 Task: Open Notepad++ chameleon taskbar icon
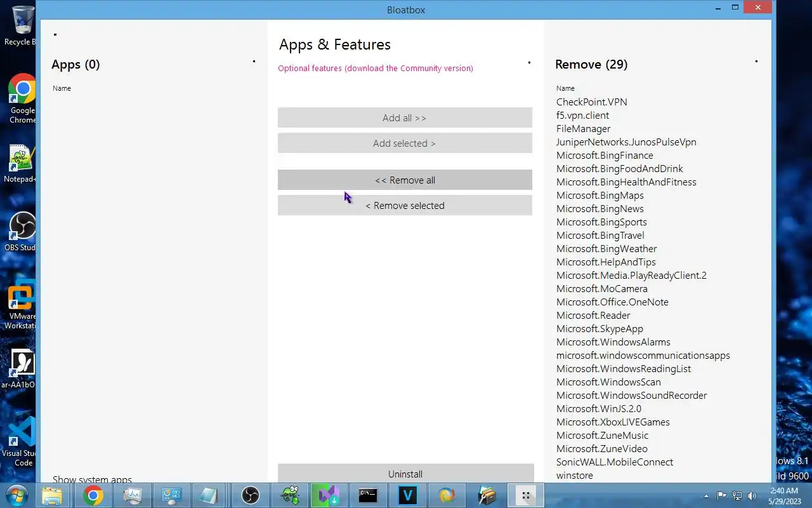pos(289,495)
